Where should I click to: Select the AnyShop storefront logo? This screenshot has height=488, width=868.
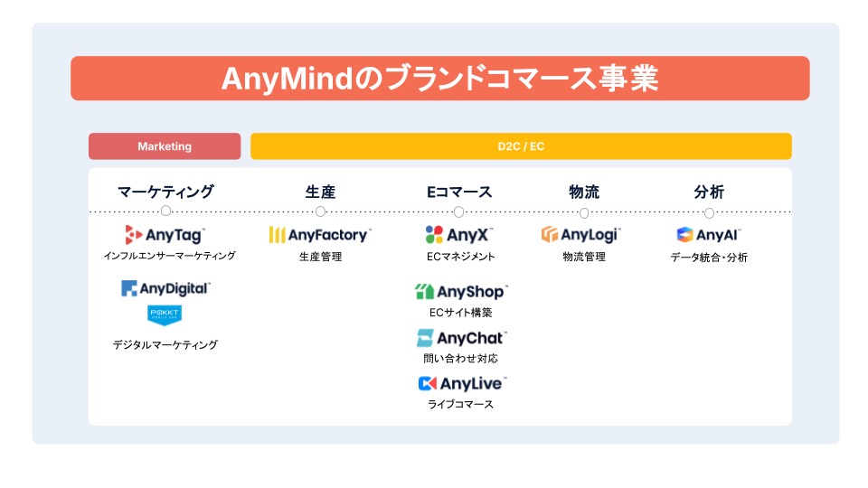pyautogui.click(x=425, y=291)
